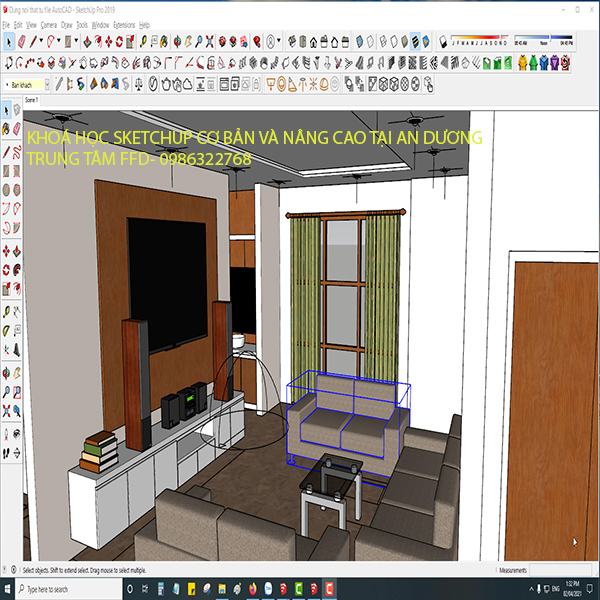Switch to Front view icon
The image size is (600, 600).
[x=313, y=41]
